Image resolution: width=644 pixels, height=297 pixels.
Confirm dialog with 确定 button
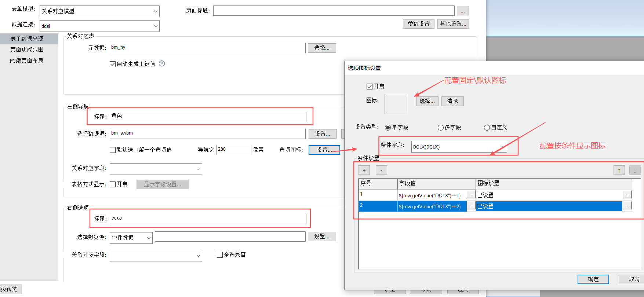pyautogui.click(x=593, y=279)
